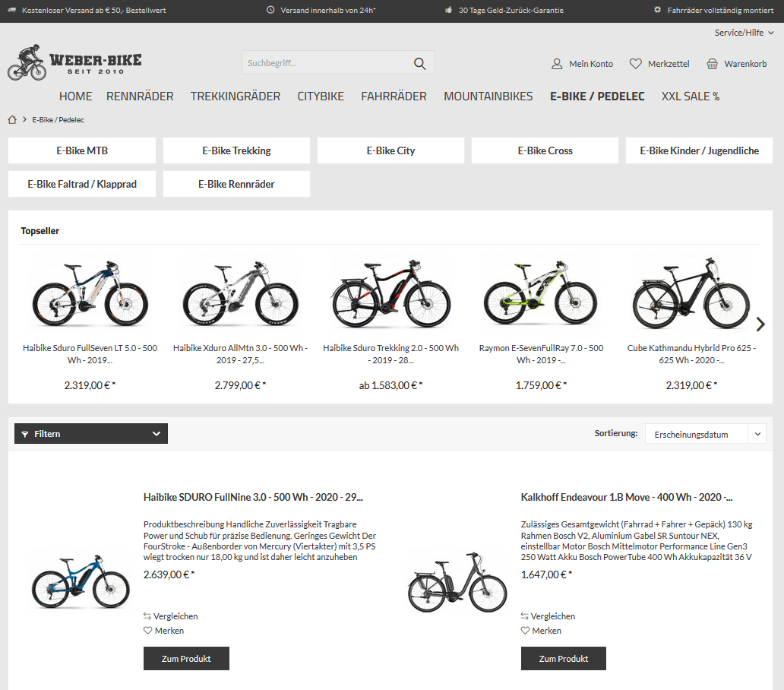
Task: Select E-Bike City category
Action: point(390,150)
